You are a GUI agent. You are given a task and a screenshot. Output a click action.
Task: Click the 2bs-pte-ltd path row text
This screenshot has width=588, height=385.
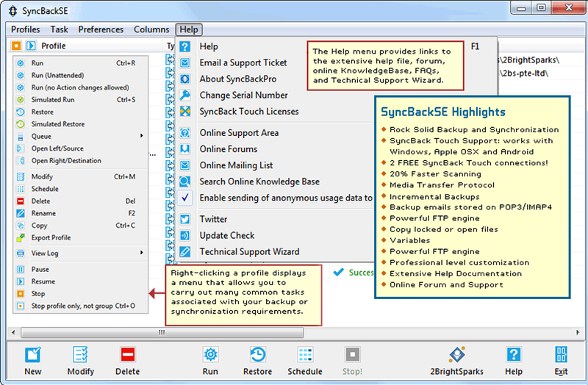pos(524,73)
